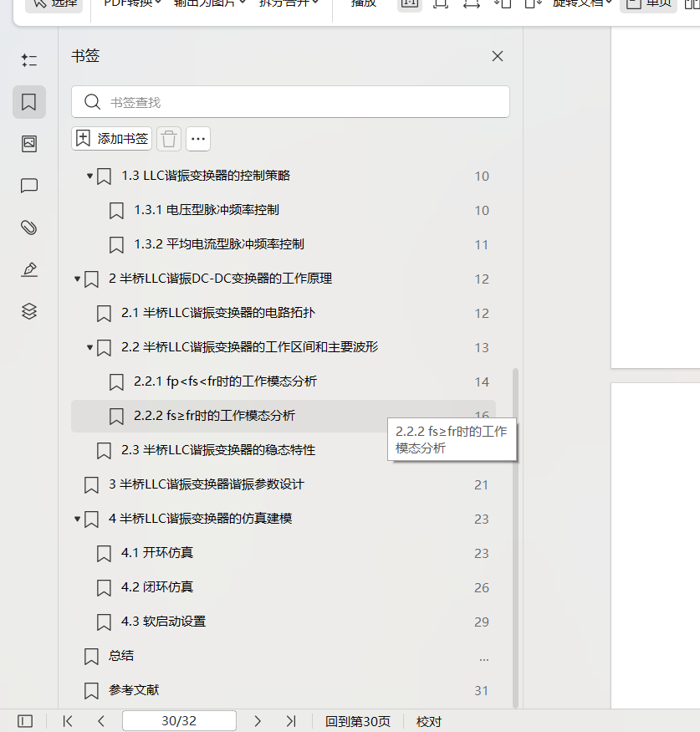Open bookmark 3 半桥LLC谐振变换器谐振参数设计
The image size is (700, 732).
pyautogui.click(x=207, y=484)
